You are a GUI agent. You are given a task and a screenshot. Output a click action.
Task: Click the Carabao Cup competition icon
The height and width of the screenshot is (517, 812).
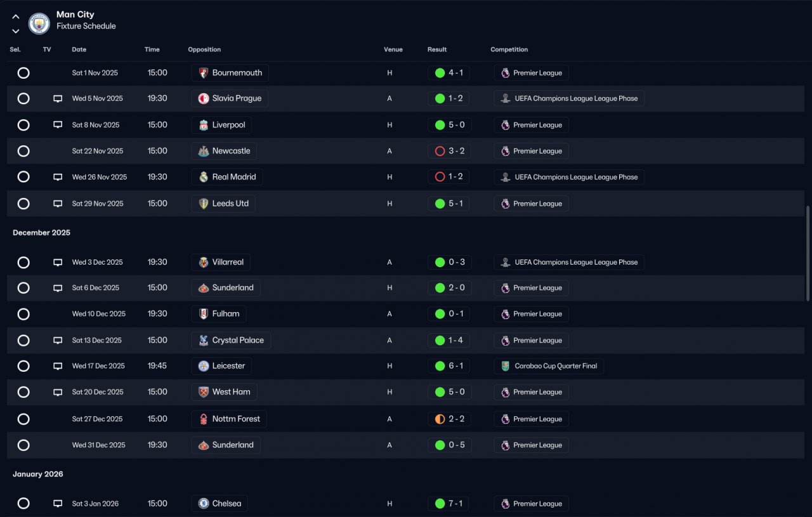pos(506,366)
